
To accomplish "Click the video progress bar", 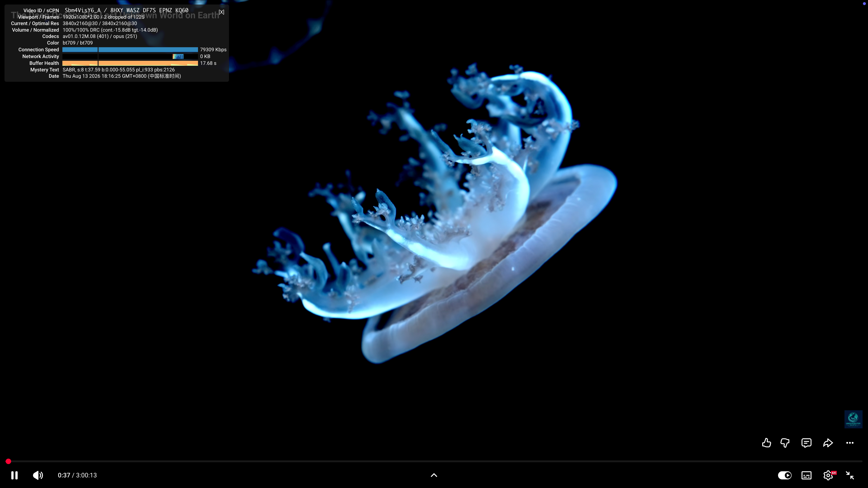I will click(434, 461).
